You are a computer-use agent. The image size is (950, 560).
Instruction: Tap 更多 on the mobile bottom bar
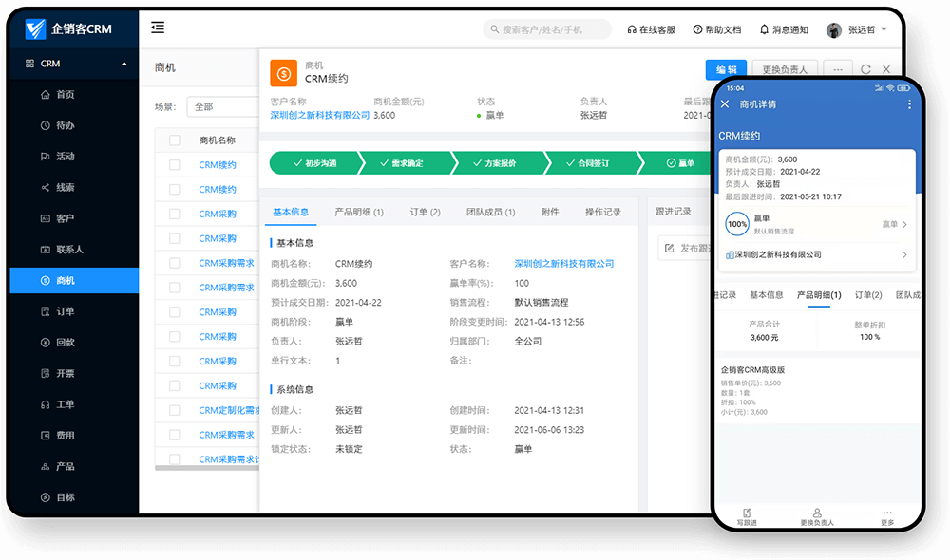click(887, 516)
